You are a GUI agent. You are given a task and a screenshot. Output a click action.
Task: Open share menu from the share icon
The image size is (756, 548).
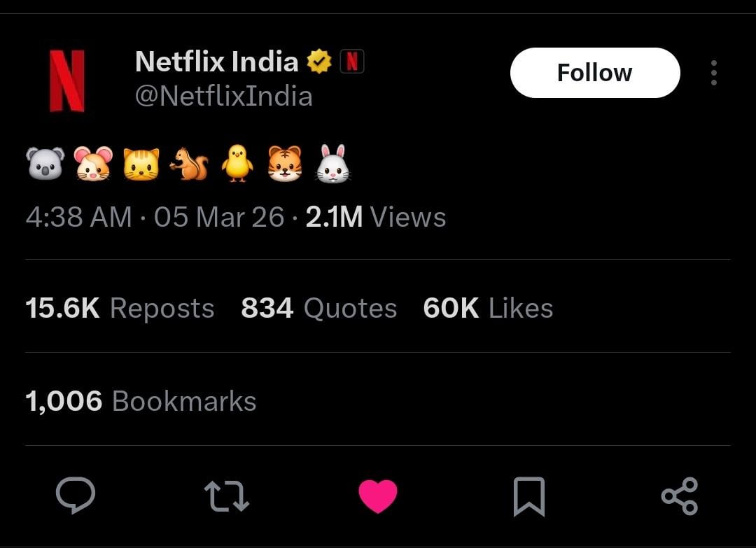click(680, 496)
